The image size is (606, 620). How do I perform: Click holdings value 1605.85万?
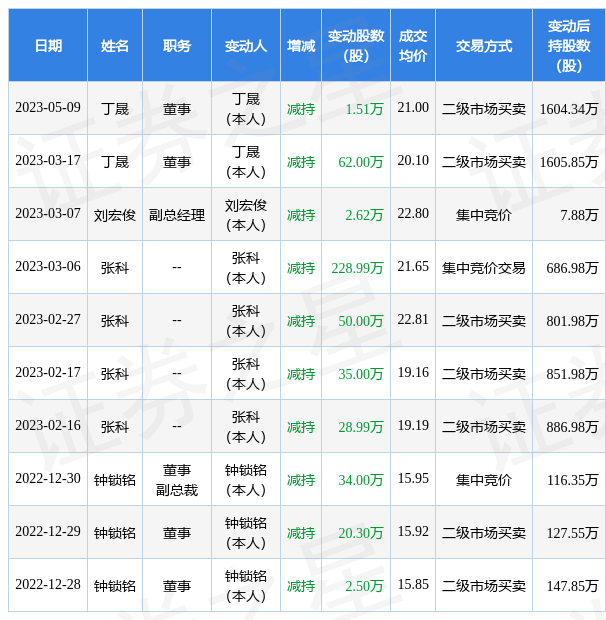(x=569, y=162)
